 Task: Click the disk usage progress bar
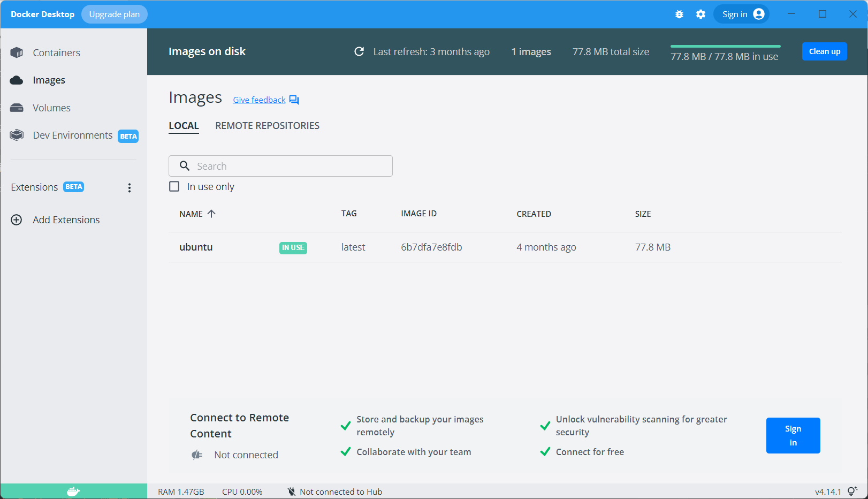point(725,46)
